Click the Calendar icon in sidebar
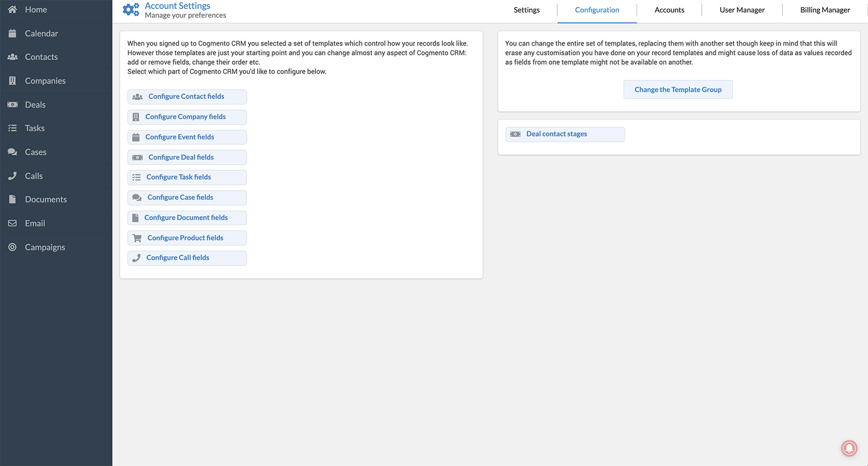Viewport: 868px width, 466px height. pos(12,33)
